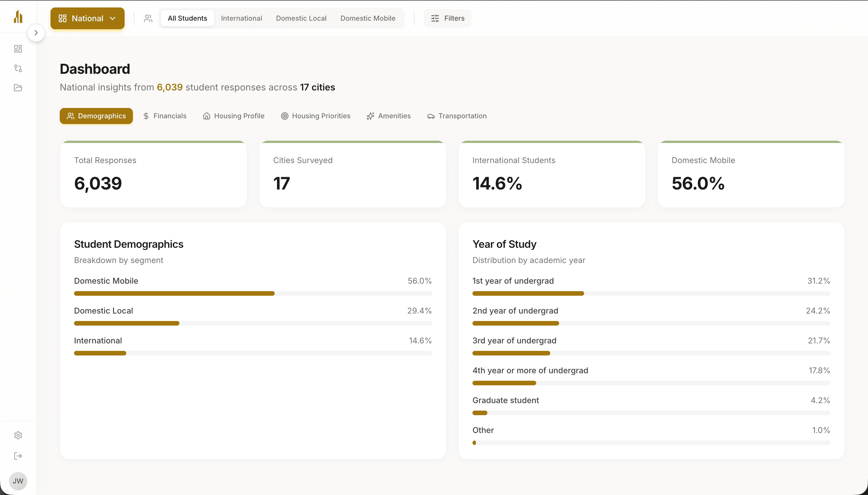
Task: Open the JW user avatar
Action: click(x=18, y=481)
